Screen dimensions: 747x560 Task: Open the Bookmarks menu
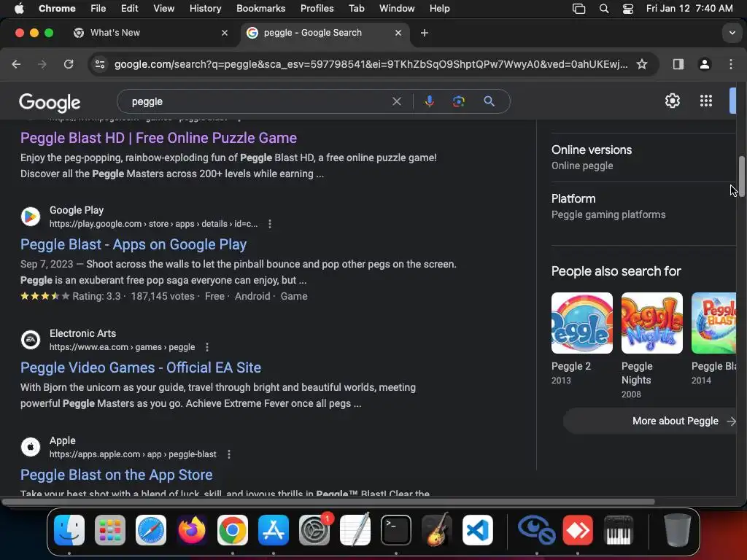pos(260,9)
